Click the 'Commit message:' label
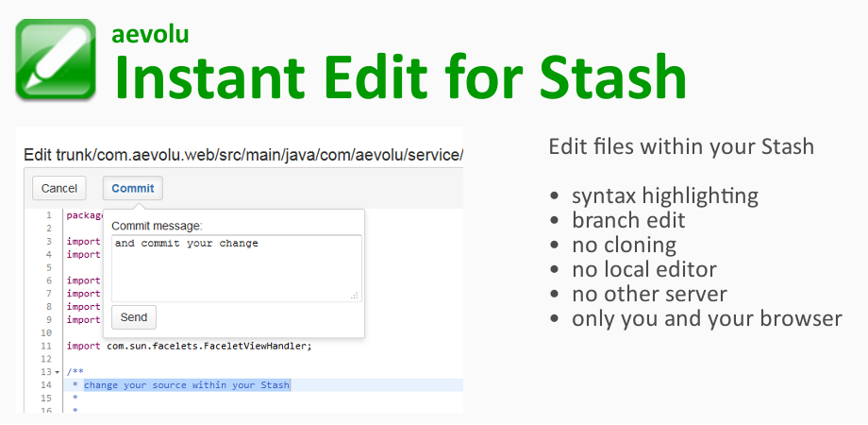Viewport: 868px width, 425px height. [158, 226]
